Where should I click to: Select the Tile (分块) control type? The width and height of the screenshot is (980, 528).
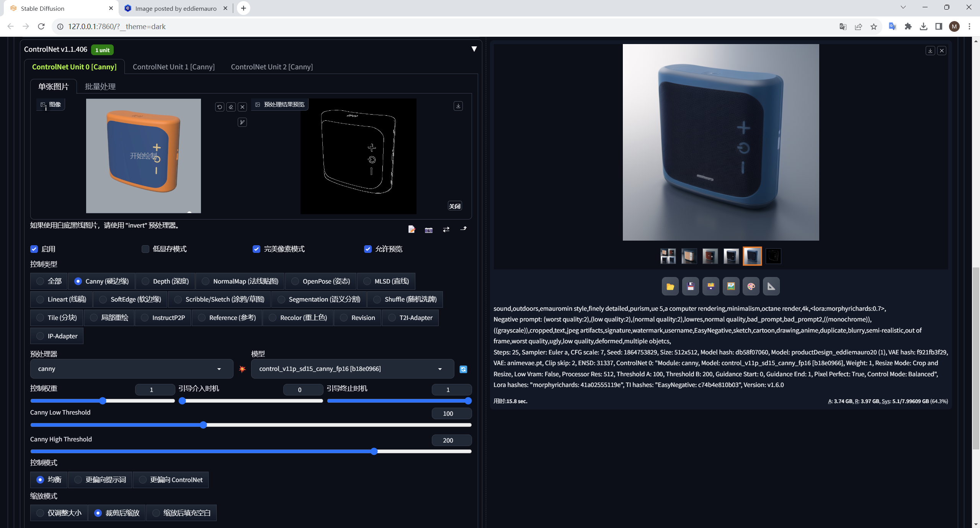pyautogui.click(x=57, y=318)
